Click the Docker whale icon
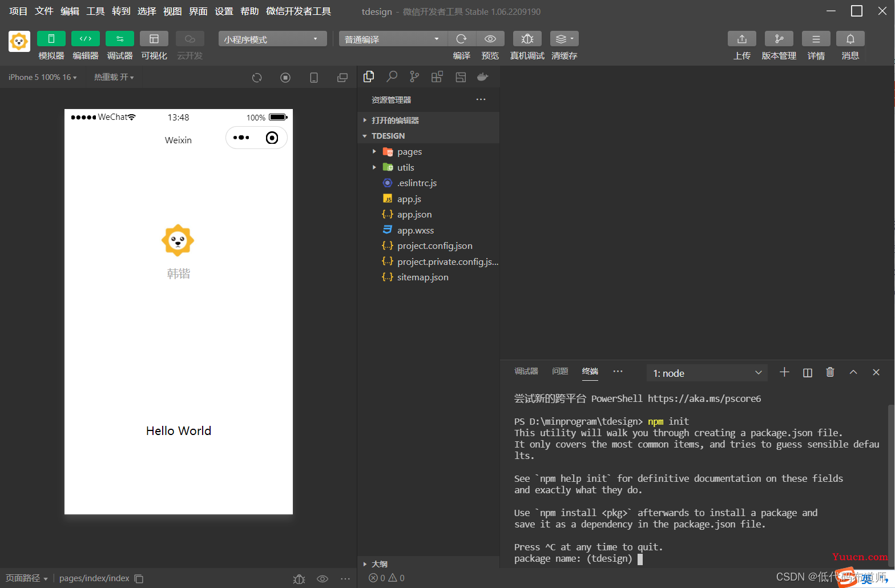 click(483, 76)
